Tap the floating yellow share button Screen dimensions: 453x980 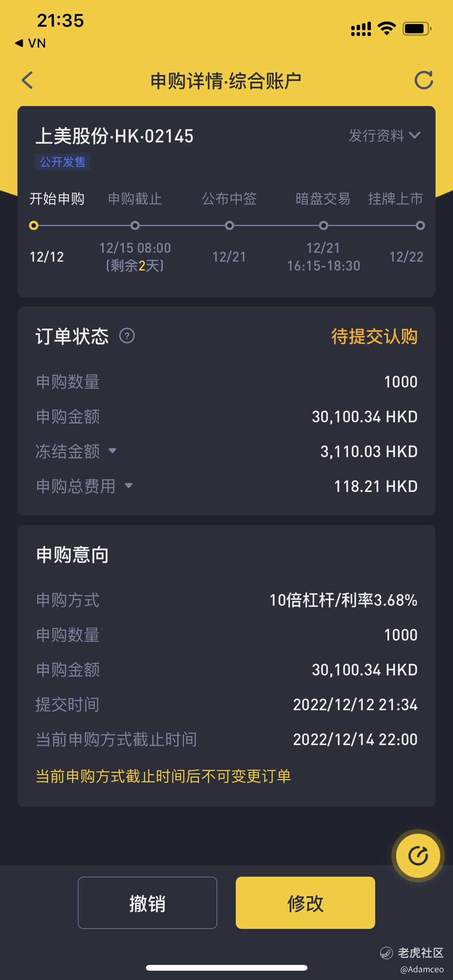pyautogui.click(x=418, y=855)
